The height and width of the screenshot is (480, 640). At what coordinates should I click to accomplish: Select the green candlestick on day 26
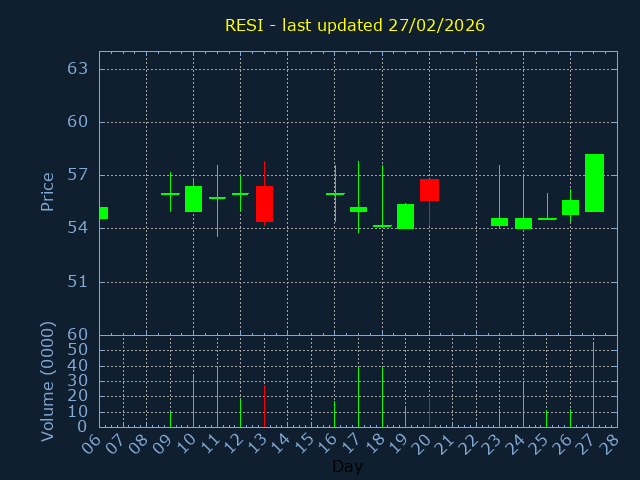570,207
